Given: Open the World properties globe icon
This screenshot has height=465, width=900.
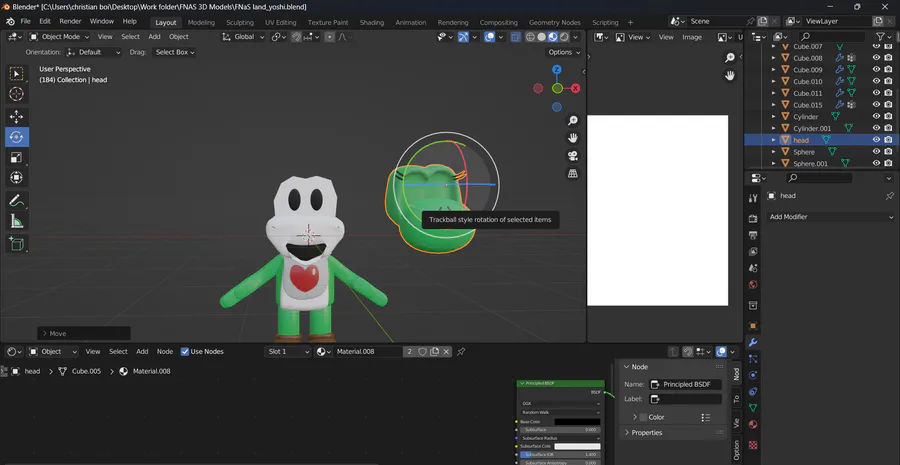Looking at the screenshot, I should [x=753, y=285].
